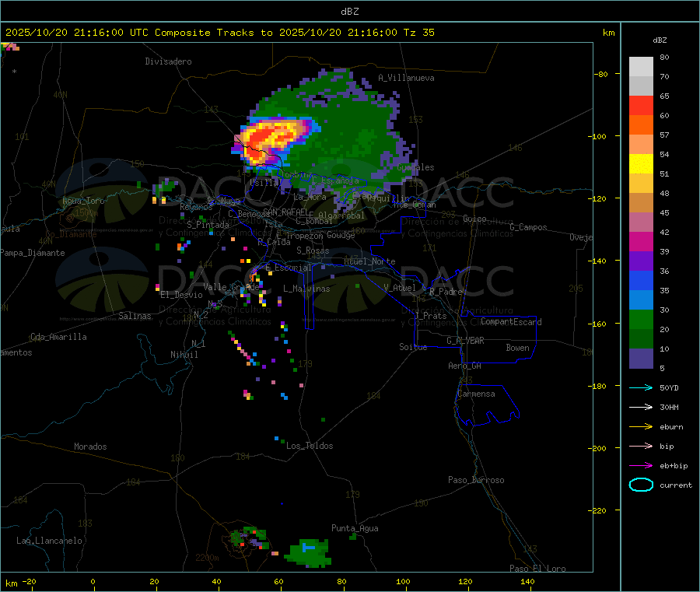
Task: Click the 'CompantEscard' map label
Action: (512, 322)
